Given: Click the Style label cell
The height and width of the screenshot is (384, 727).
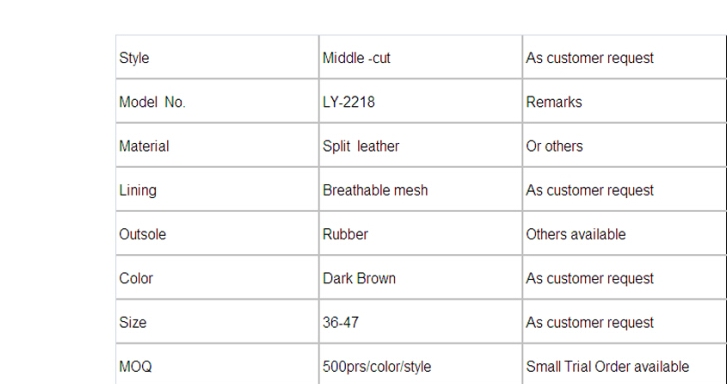Looking at the screenshot, I should [217, 57].
